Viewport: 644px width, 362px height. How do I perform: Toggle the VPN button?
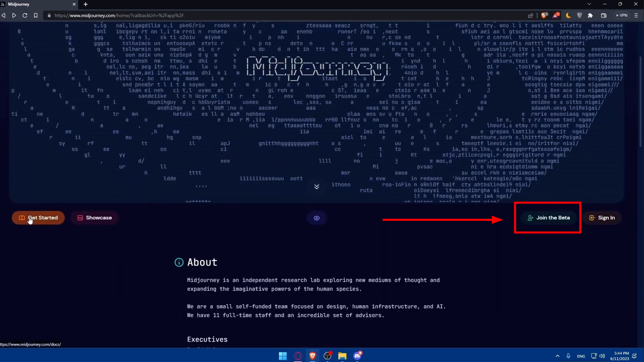coord(622,16)
